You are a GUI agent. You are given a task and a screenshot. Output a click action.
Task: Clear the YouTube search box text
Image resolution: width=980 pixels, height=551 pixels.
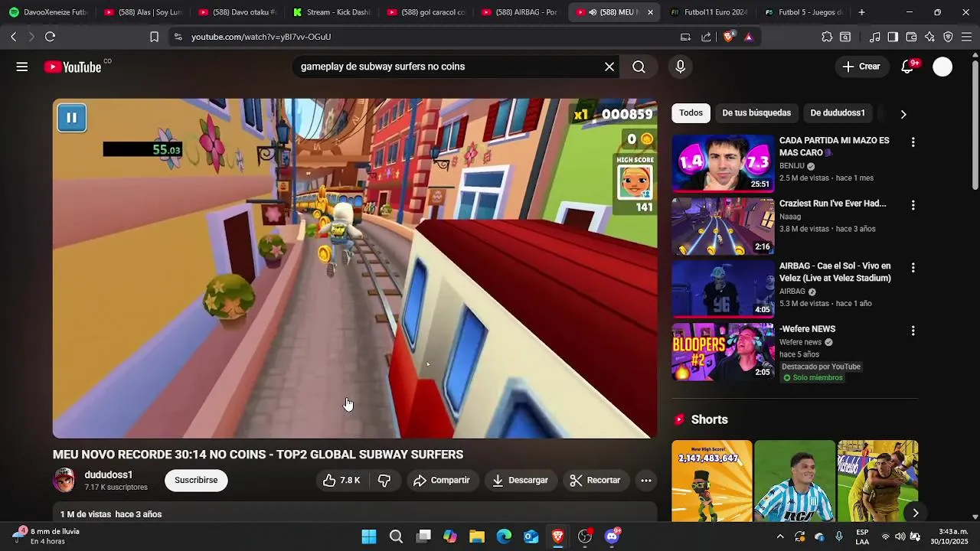coord(609,67)
